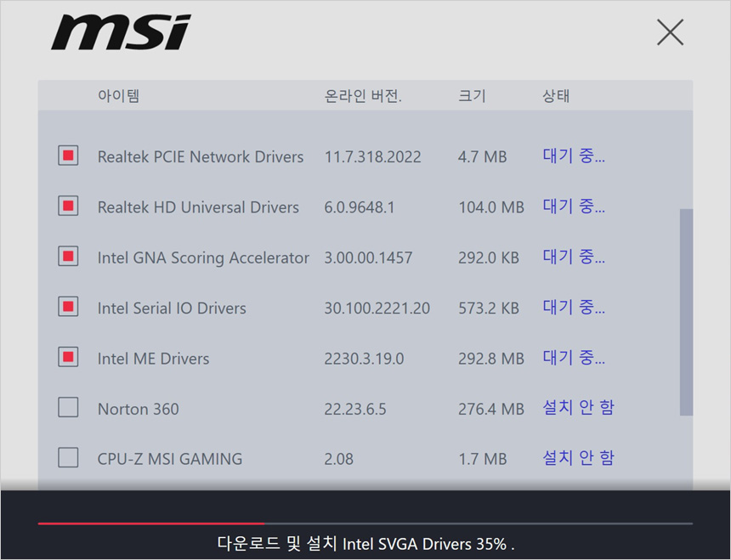Click version 2230.3.19.0

click(x=364, y=359)
